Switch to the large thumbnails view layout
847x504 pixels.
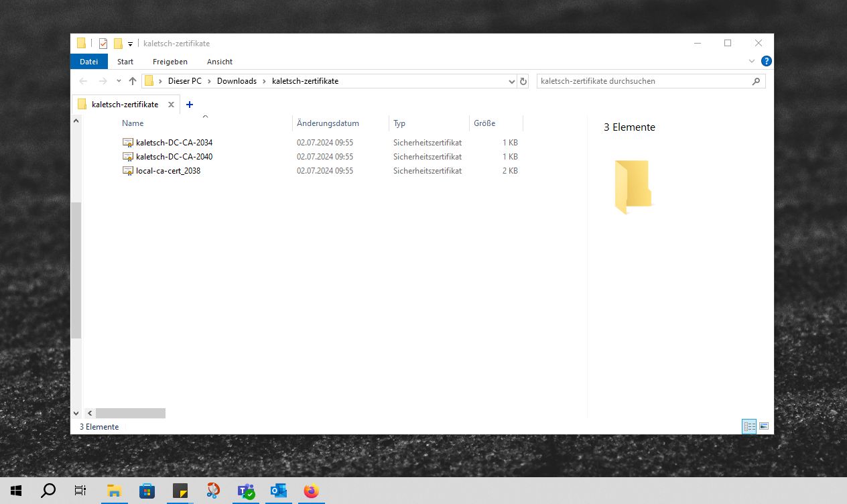(x=763, y=426)
